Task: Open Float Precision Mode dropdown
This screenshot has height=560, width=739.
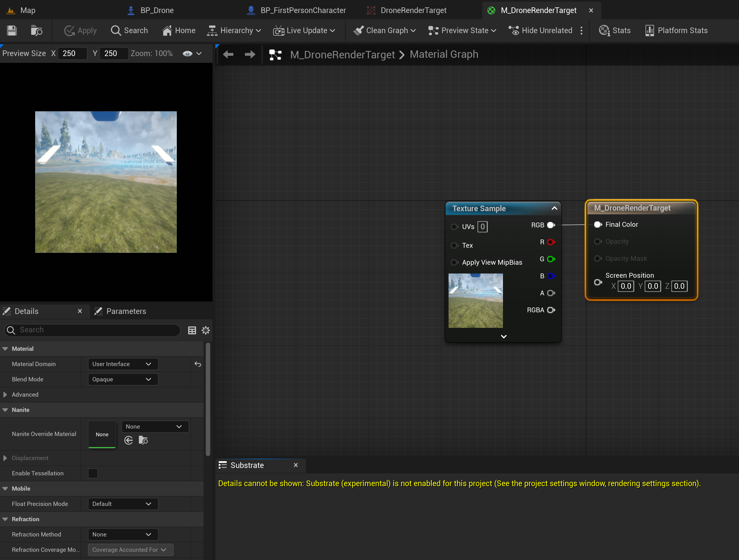Action: [x=123, y=504]
